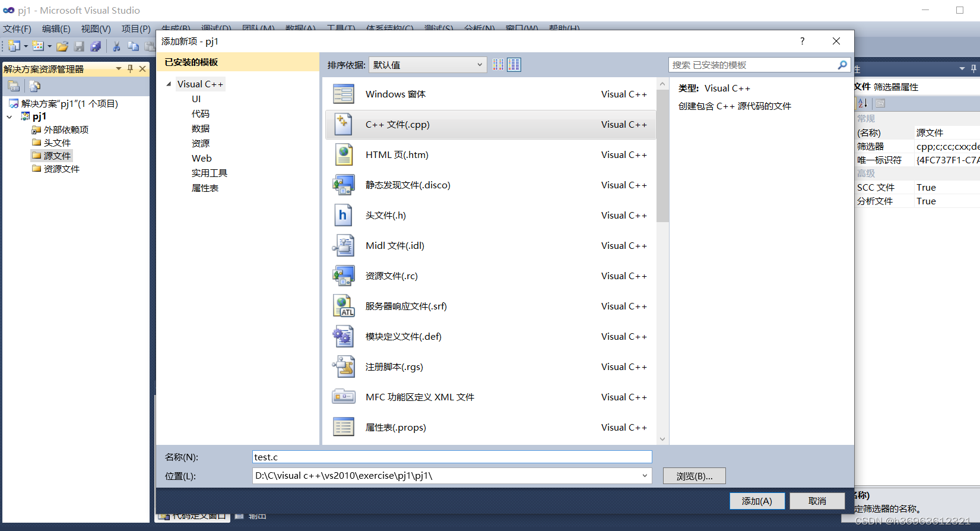Click the search magnifier icon
This screenshot has width=980, height=531.
[x=842, y=65]
